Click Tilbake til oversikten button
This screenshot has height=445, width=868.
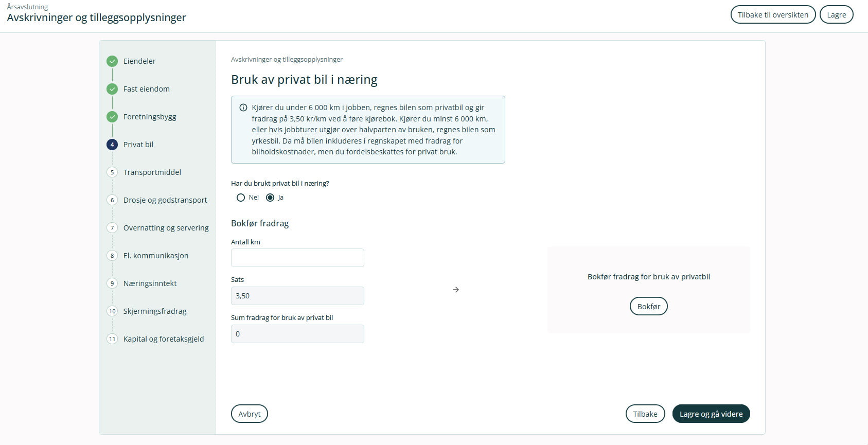[773, 15]
